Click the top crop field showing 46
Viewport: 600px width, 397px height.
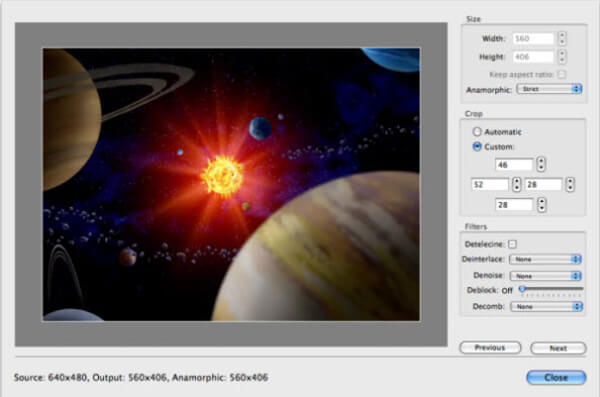point(514,165)
